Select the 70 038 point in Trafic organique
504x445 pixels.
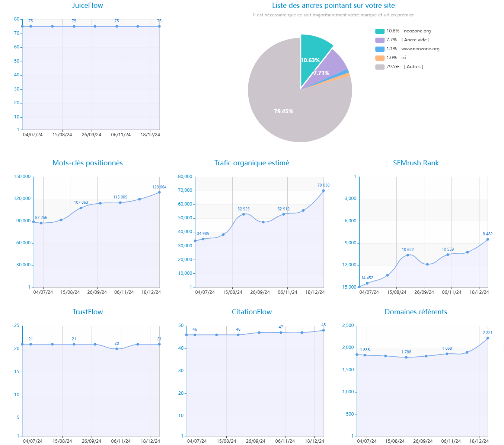point(323,191)
